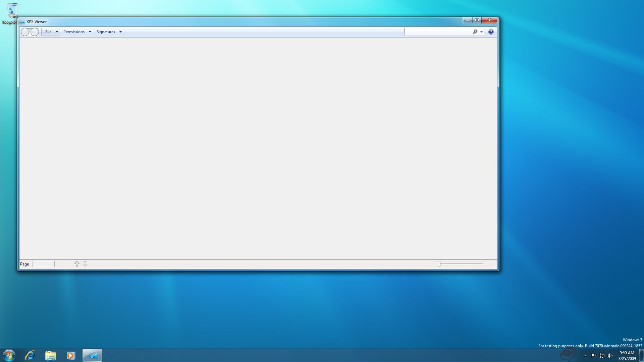Click the XPS Viewer title bar icon
This screenshot has height=362, width=644.
22,22
